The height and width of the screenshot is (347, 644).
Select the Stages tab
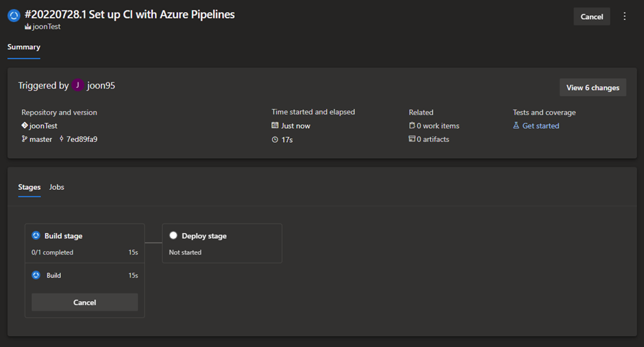[x=29, y=187]
